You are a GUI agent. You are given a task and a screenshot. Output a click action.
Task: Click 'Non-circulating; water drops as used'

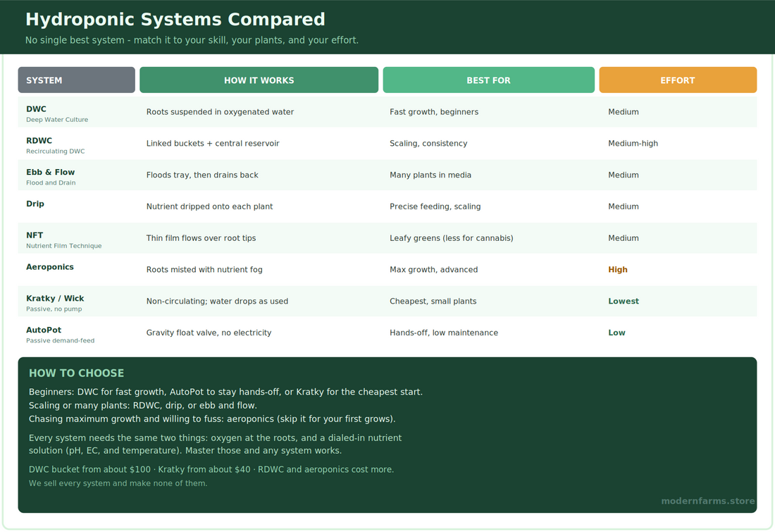217,301
